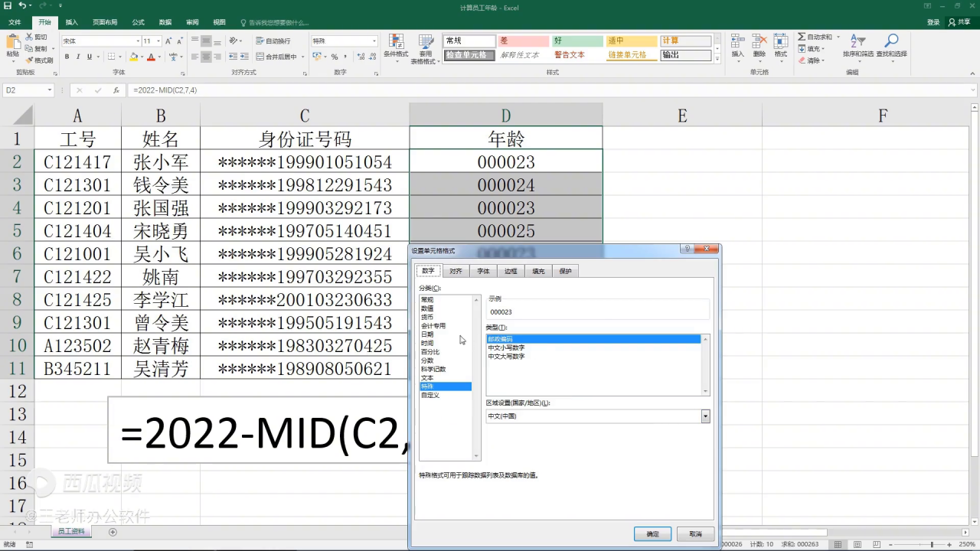The width and height of the screenshot is (980, 551).
Task: Open Conditional Formatting (条件格式)
Action: (x=396, y=46)
